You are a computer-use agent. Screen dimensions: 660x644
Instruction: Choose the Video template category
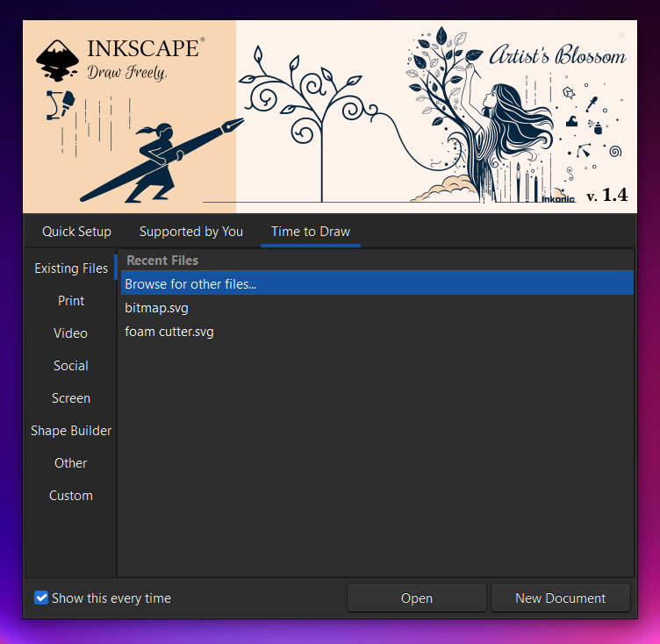click(x=71, y=333)
